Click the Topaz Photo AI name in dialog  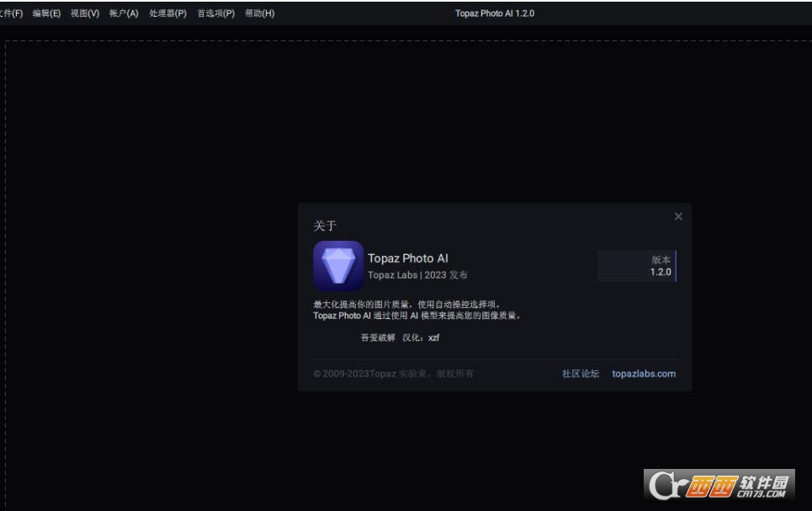coord(408,258)
